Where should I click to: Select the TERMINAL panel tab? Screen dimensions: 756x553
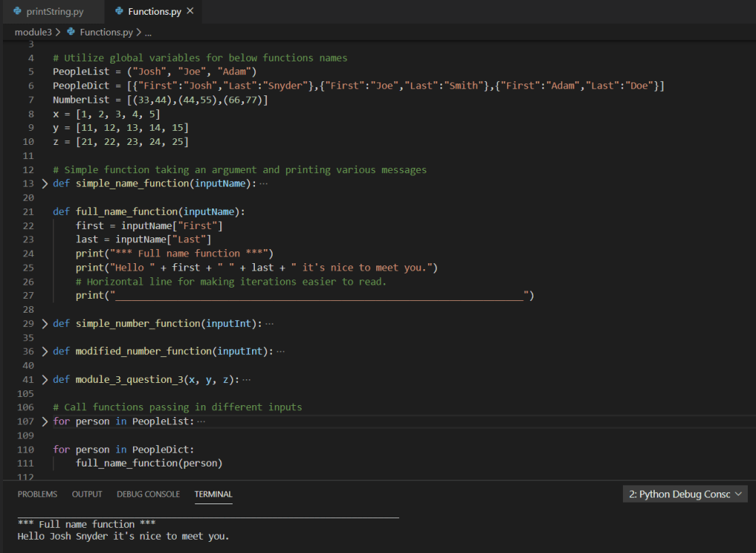213,494
